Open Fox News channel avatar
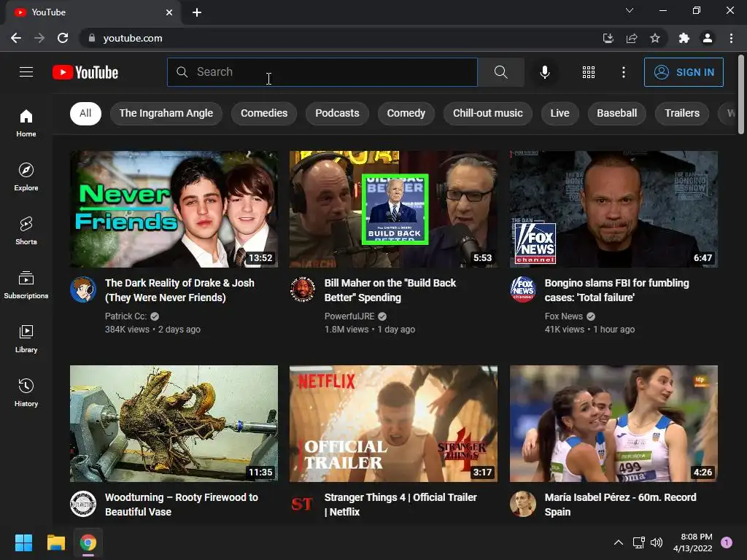This screenshot has width=747, height=560. point(522,289)
